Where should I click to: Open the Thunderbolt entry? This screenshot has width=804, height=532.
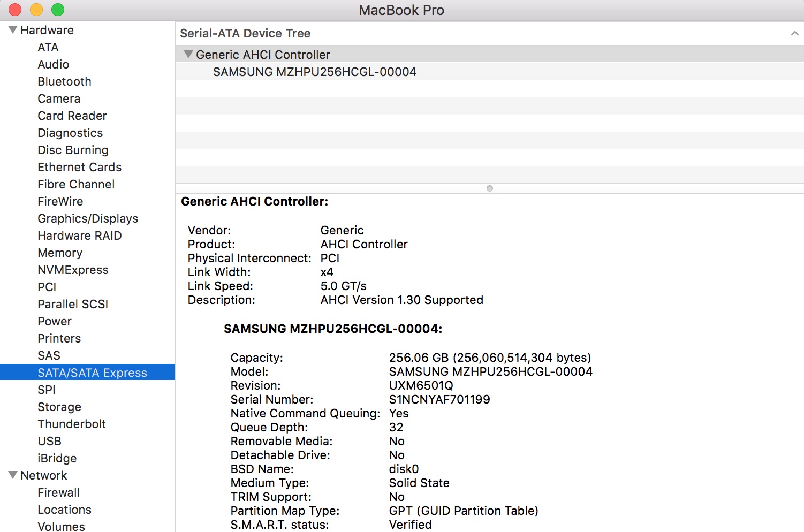click(72, 424)
